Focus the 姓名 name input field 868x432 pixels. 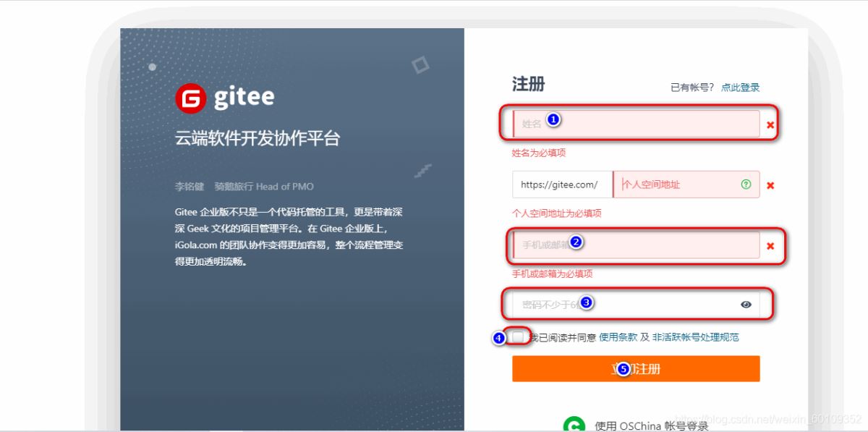pos(636,124)
